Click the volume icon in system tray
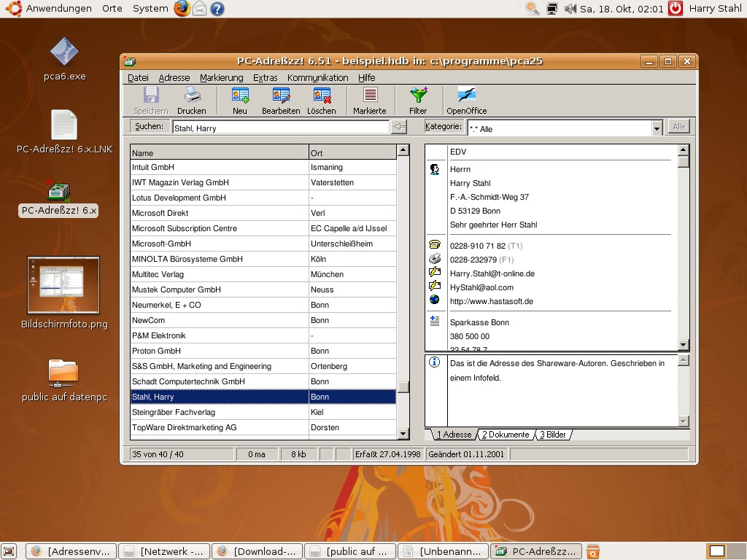The height and width of the screenshot is (560, 747). pos(570,9)
